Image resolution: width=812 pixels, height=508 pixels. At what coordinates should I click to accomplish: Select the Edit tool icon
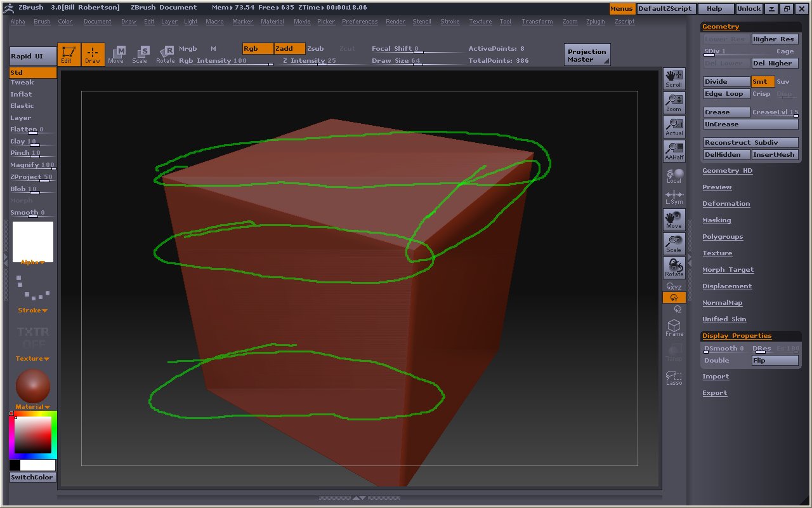point(69,54)
